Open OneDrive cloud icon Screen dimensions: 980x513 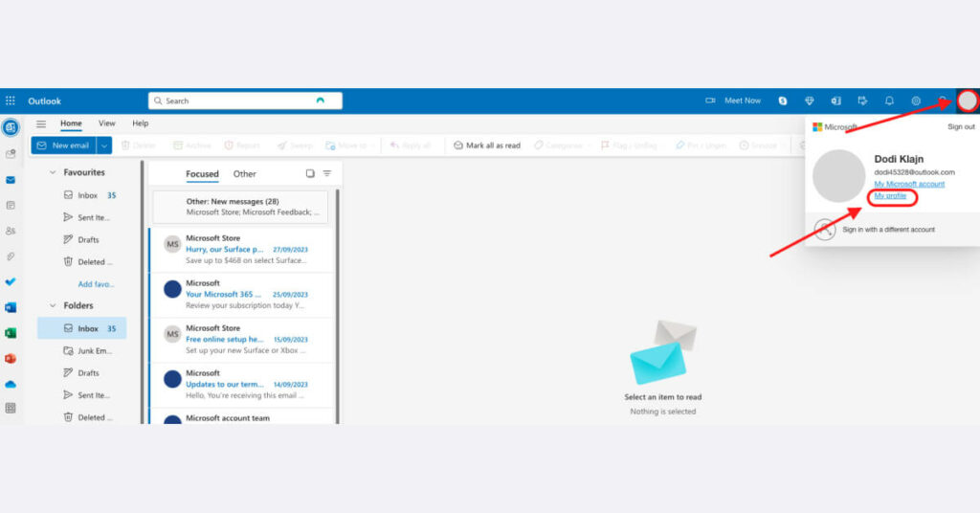11,385
